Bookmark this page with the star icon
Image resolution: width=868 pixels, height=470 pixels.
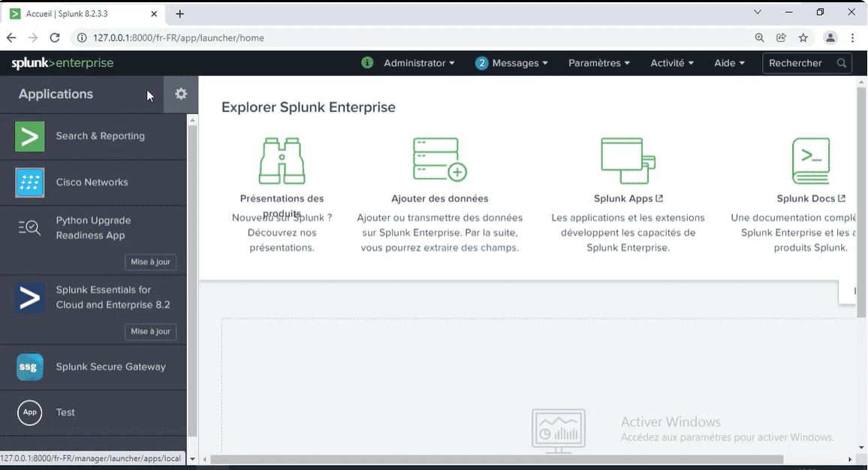pyautogui.click(x=803, y=38)
